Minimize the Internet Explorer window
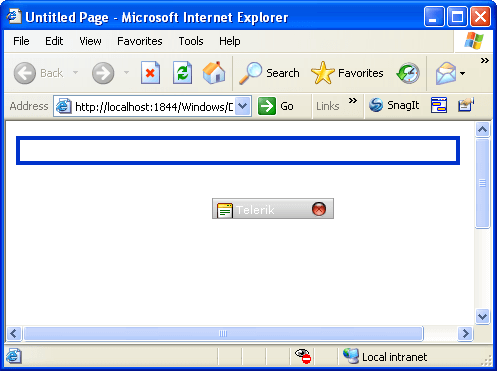The height and width of the screenshot is (371, 497). [434, 16]
